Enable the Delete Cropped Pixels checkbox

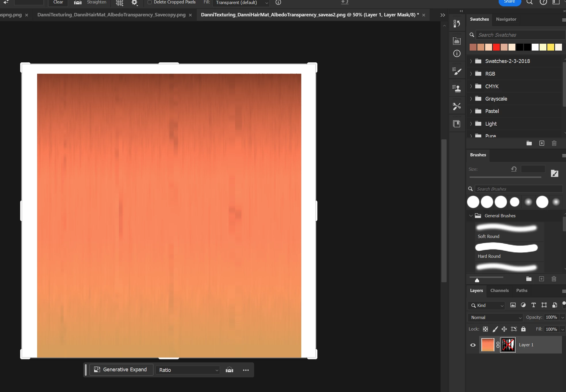pos(150,2)
